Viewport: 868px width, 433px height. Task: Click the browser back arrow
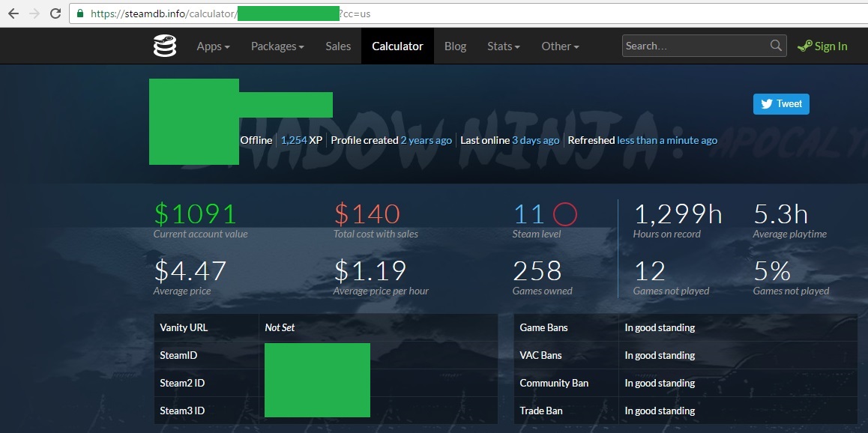click(13, 13)
